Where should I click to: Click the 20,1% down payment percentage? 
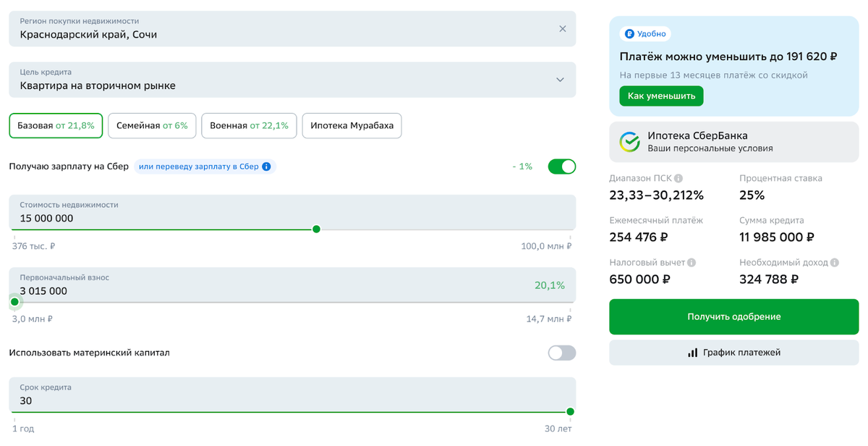click(550, 285)
